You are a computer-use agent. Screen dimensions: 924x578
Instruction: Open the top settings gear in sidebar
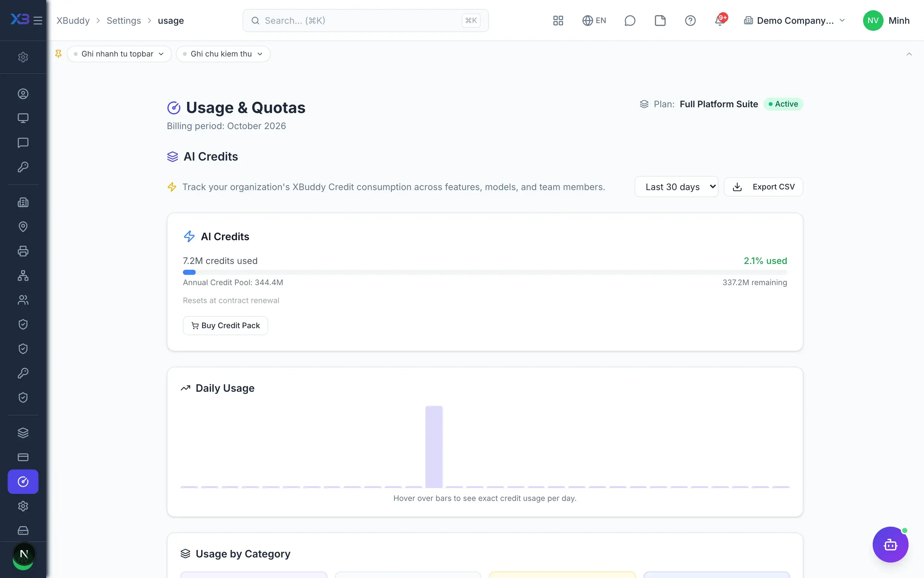click(23, 57)
